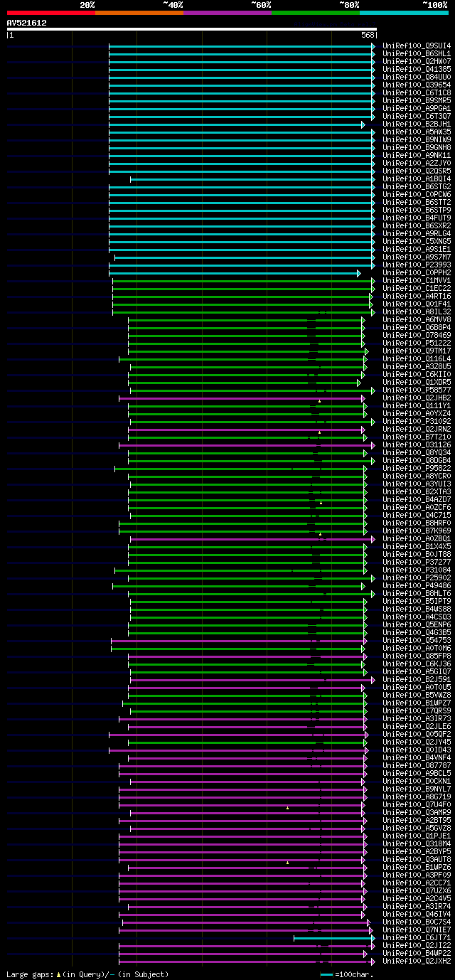Open hit UniRef100_A1BQI4
The height and width of the screenshot is (980, 455).
[x=417, y=179]
